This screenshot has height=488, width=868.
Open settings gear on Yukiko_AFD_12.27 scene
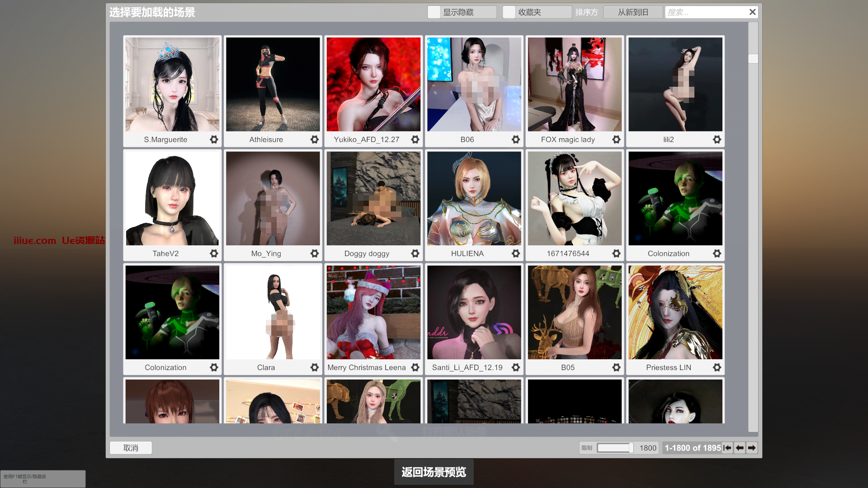pos(415,140)
